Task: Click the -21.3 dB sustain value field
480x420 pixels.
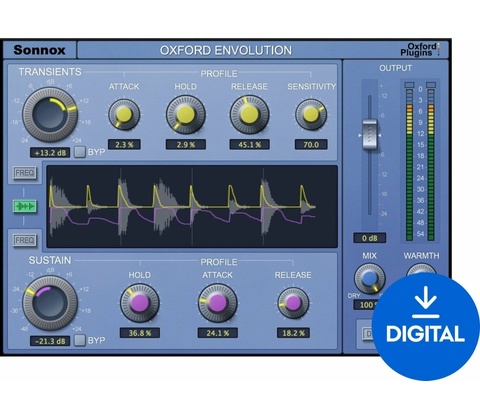Action: [x=50, y=341]
